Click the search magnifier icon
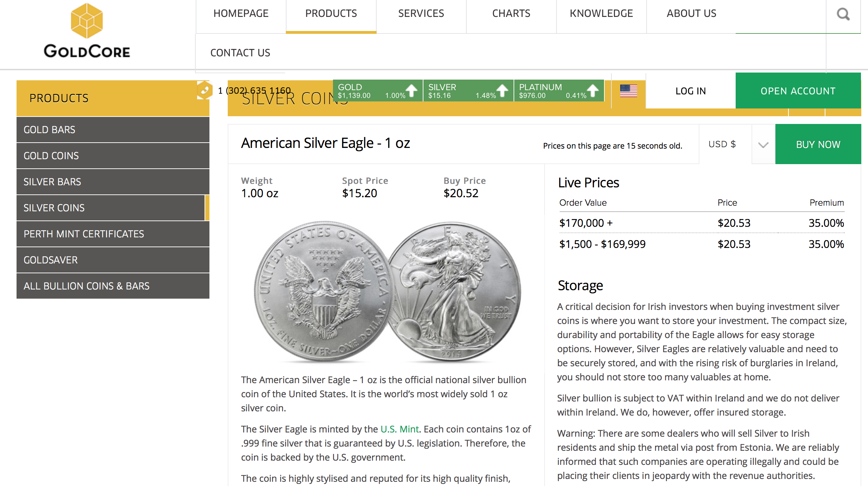Screen dimensions: 868x486 click(x=843, y=14)
